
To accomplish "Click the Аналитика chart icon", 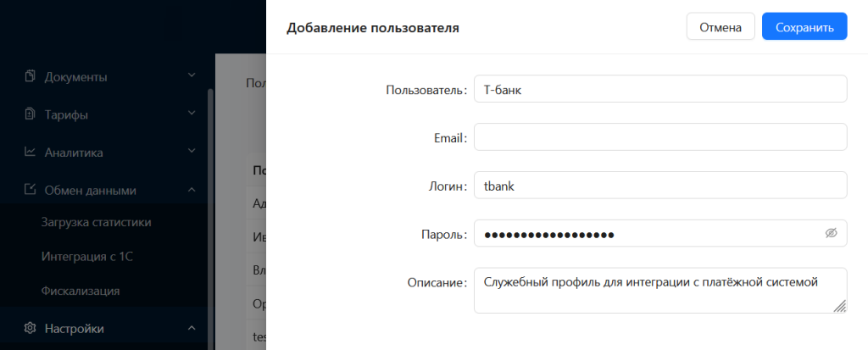I will [x=31, y=151].
